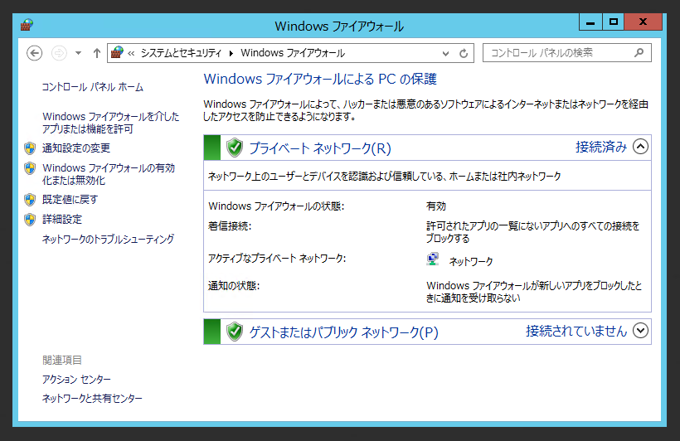Expand the パブリック ネットワーク chevron button
The height and width of the screenshot is (441, 680).
coord(641,330)
